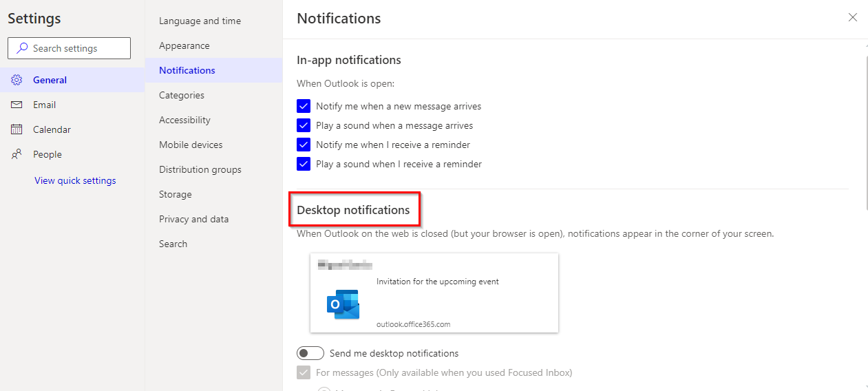Open the Storage settings

pyautogui.click(x=213, y=194)
